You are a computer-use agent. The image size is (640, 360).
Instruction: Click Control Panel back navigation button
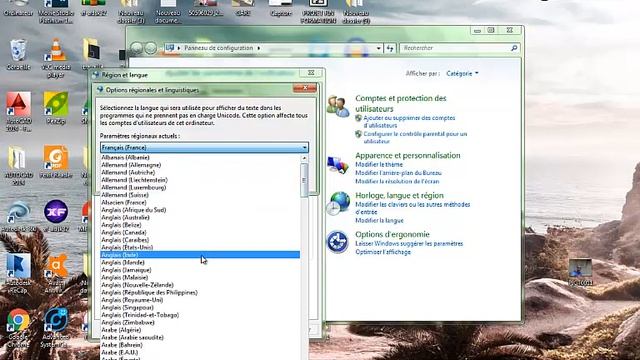[136, 48]
